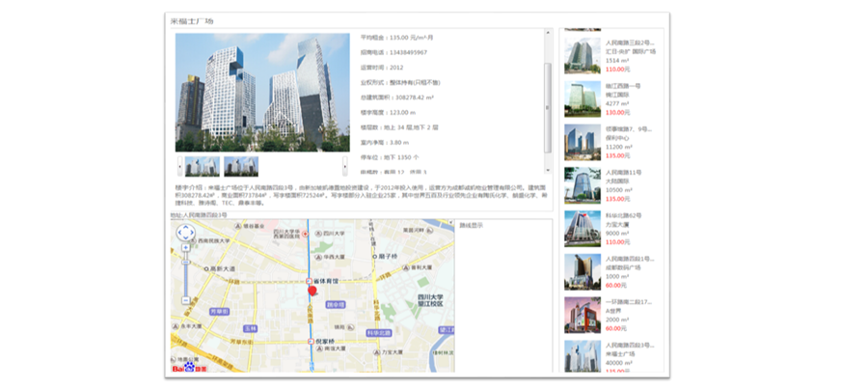Click the 玉林 district label on map
Viewport: 868px width, 390px height.
point(250,328)
